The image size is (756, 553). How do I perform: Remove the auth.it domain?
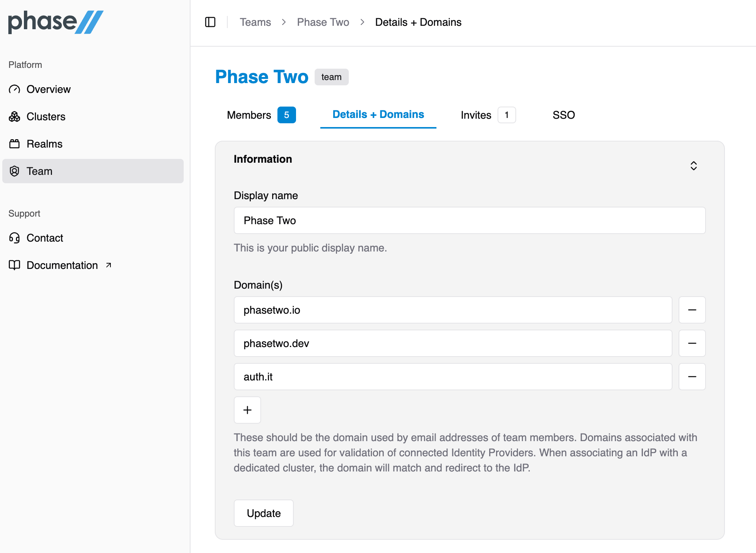692,377
